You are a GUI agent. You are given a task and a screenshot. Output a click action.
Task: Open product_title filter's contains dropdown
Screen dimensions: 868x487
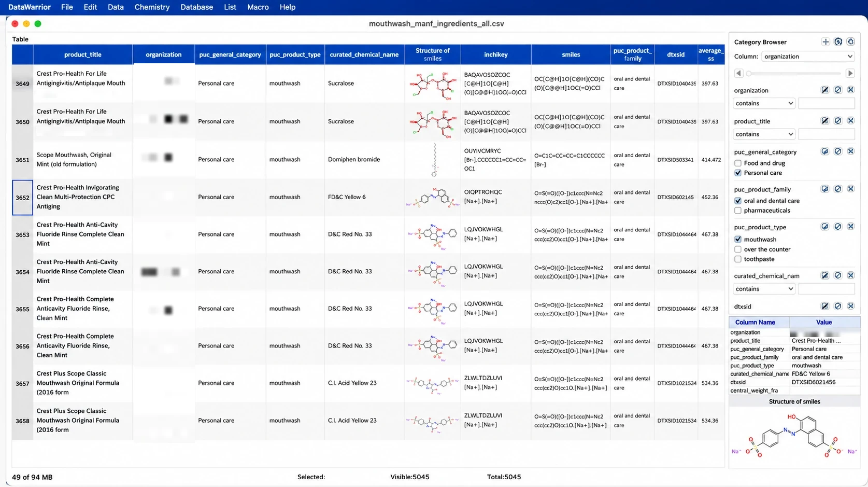pos(764,134)
